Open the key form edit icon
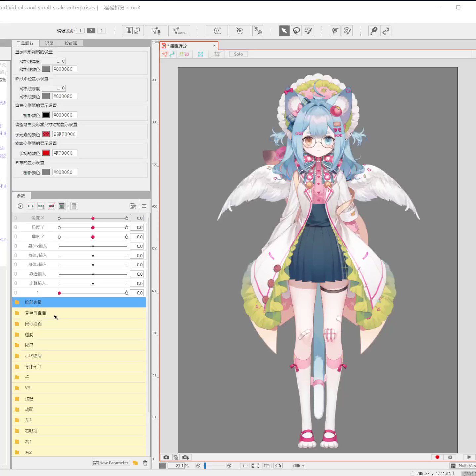This screenshot has width=476, height=476. 61,206
